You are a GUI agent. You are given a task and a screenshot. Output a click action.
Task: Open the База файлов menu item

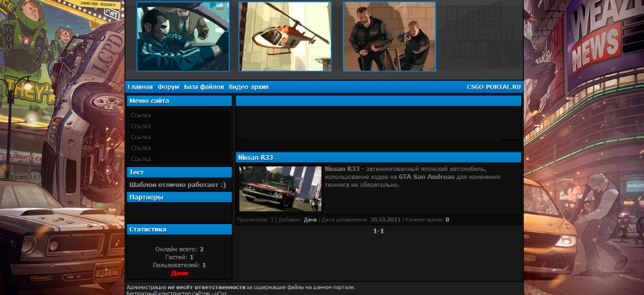[204, 87]
